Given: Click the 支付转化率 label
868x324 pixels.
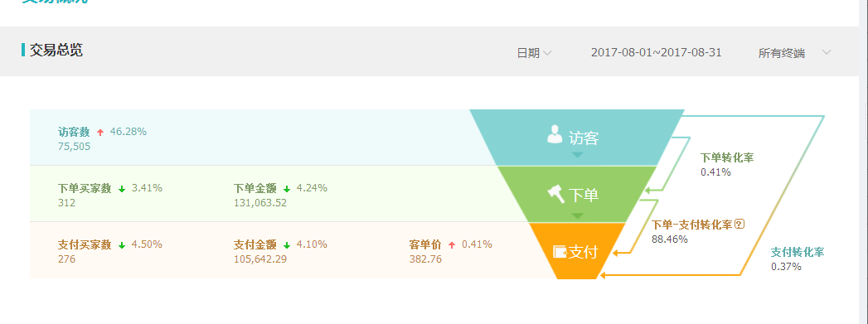Looking at the screenshot, I should (x=798, y=253).
